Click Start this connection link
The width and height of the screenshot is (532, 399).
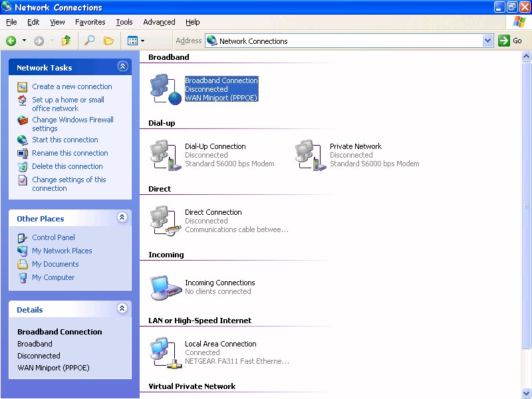click(65, 140)
